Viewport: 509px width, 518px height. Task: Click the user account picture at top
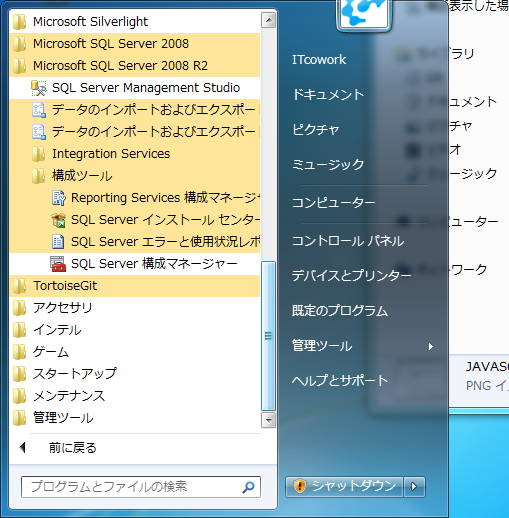[364, 15]
